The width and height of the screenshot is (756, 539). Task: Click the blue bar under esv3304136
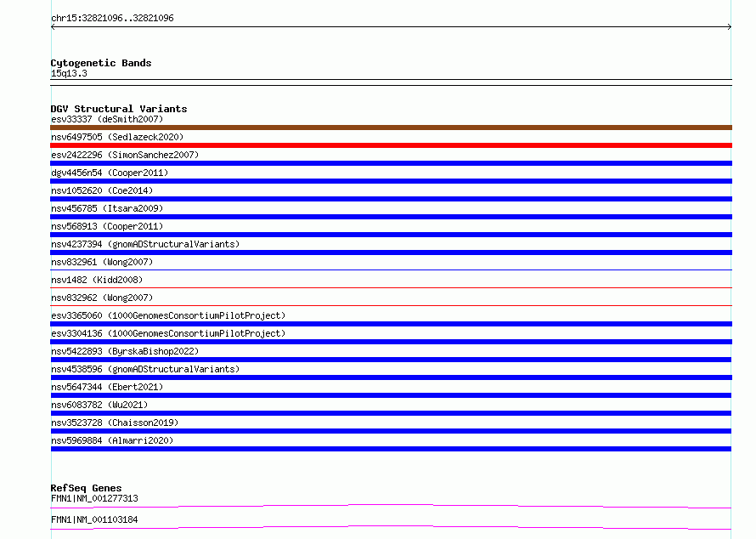pyautogui.click(x=391, y=342)
